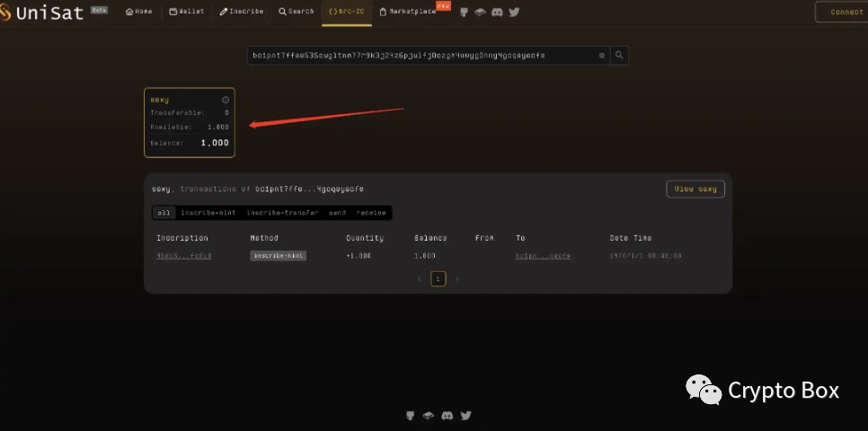The image size is (868, 431).
Task: Click the 1970/1/1 date time cell
Action: pyautogui.click(x=645, y=256)
